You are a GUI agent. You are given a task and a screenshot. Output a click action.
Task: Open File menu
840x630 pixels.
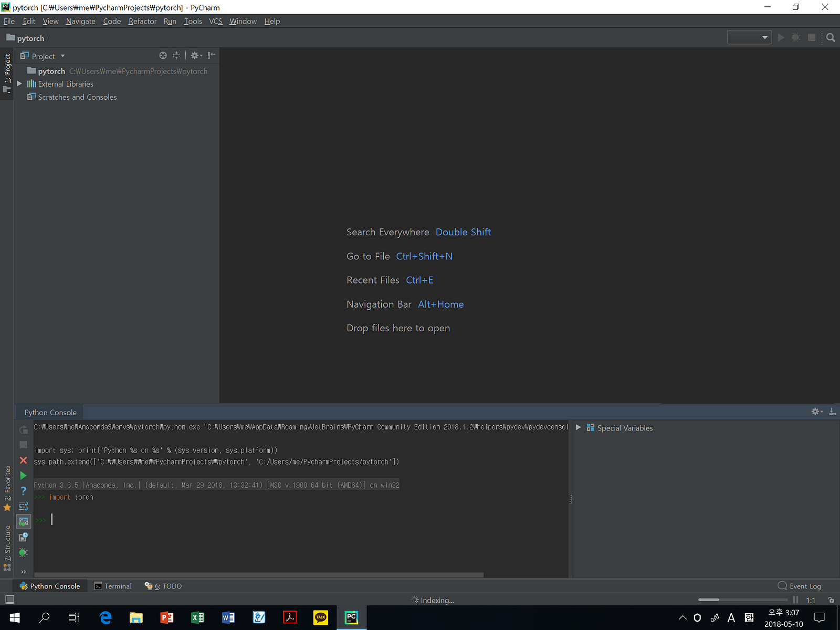coord(9,21)
